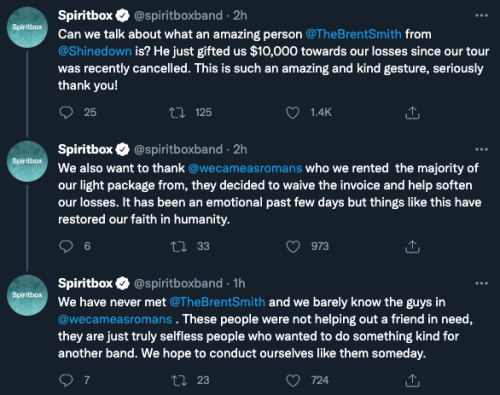
Task: Like the tweet with 1.4K likes
Action: 293,113
